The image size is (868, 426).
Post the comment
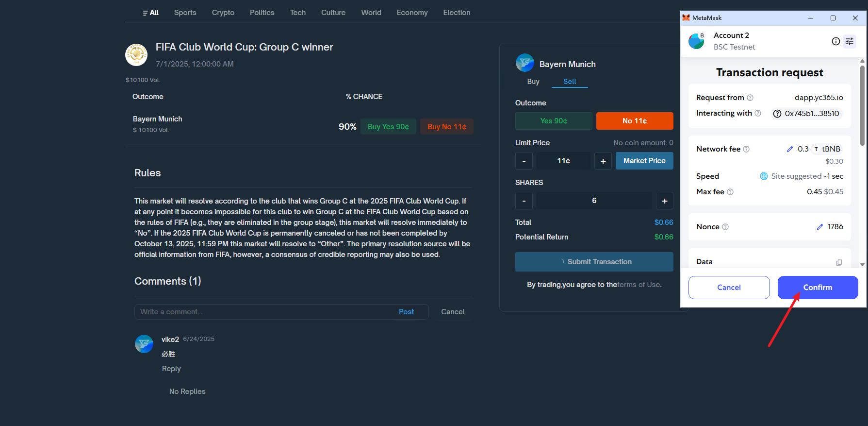[x=407, y=312]
